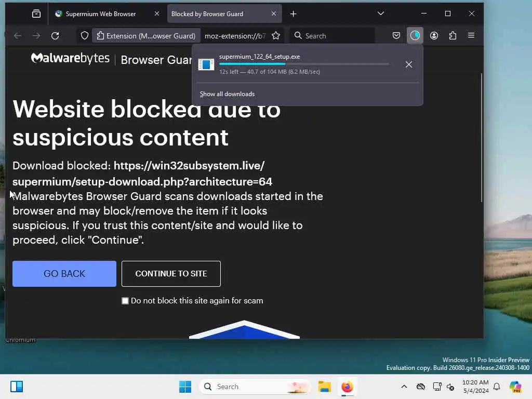This screenshot has width=532, height=399.
Task: Open tracking protection shield icon
Action: coord(85,36)
